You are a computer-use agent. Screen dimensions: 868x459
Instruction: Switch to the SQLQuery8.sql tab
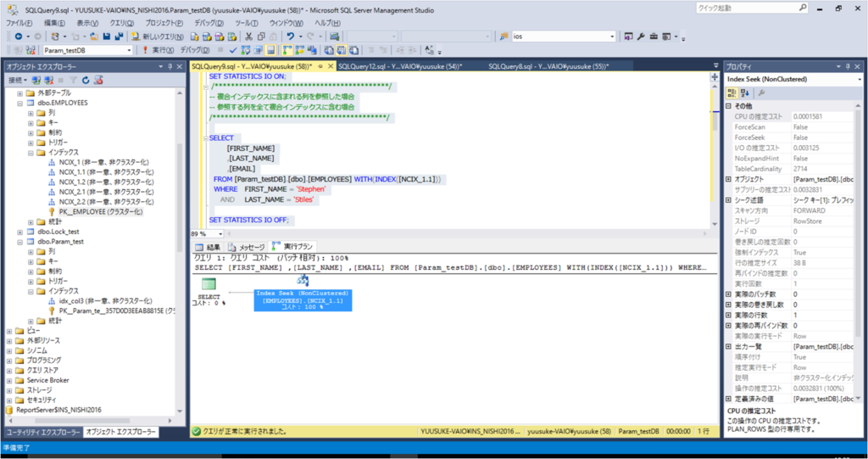click(548, 66)
